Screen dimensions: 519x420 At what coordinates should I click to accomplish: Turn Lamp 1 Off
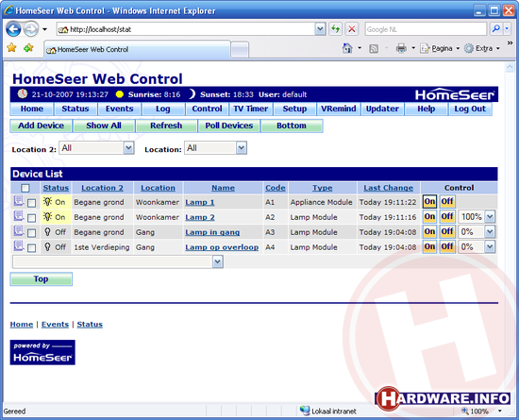click(x=447, y=202)
